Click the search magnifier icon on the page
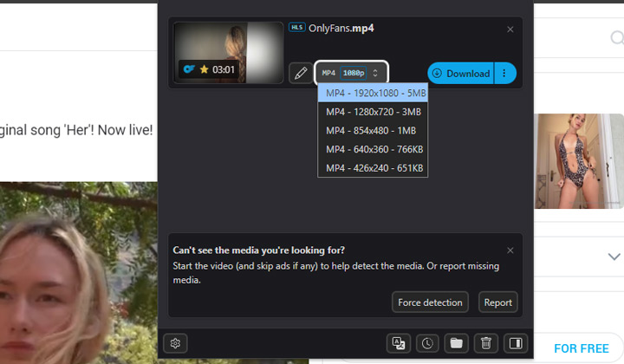624x364 pixels. (x=617, y=38)
